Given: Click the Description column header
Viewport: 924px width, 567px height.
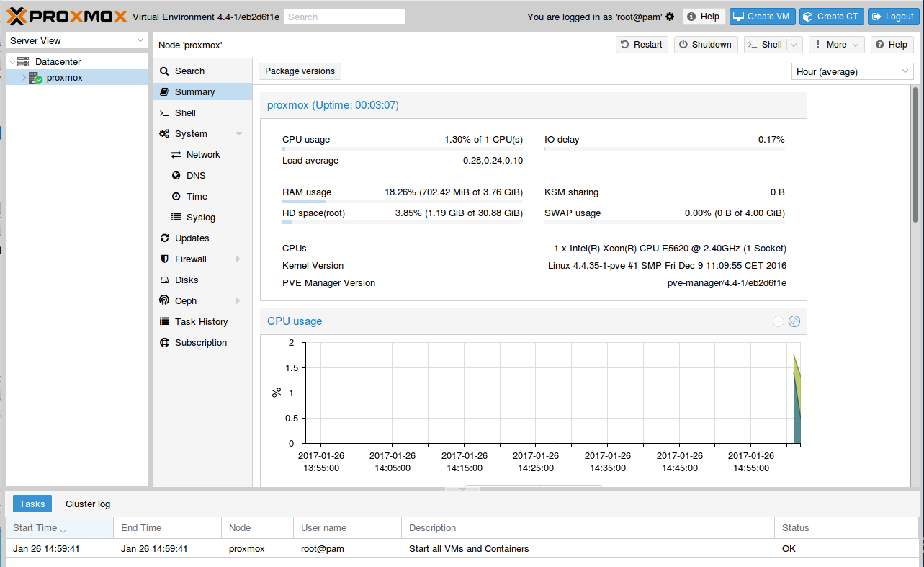Looking at the screenshot, I should point(588,528).
